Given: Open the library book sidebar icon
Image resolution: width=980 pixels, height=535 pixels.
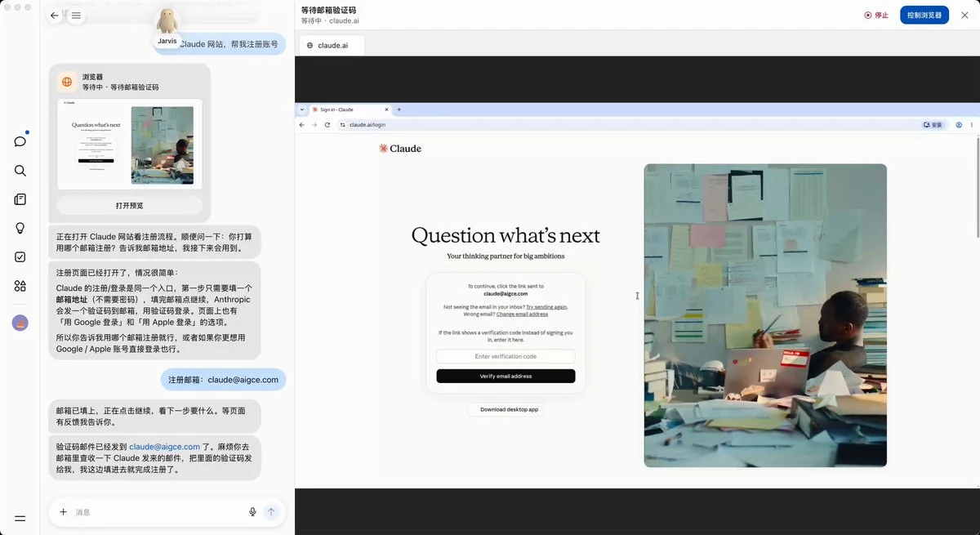Looking at the screenshot, I should tap(20, 199).
